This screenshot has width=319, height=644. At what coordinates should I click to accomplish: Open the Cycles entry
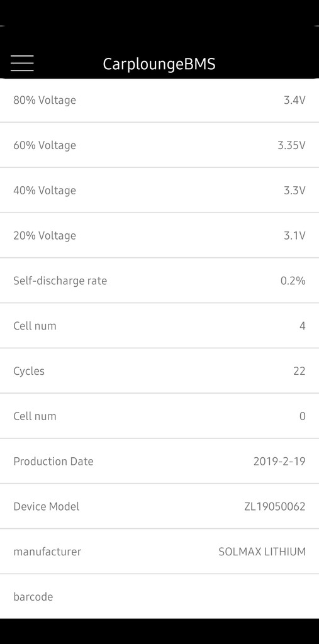(160, 371)
